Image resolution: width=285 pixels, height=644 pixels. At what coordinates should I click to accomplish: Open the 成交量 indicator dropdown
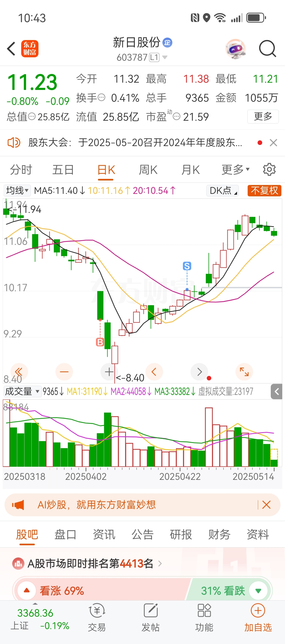tap(22, 391)
